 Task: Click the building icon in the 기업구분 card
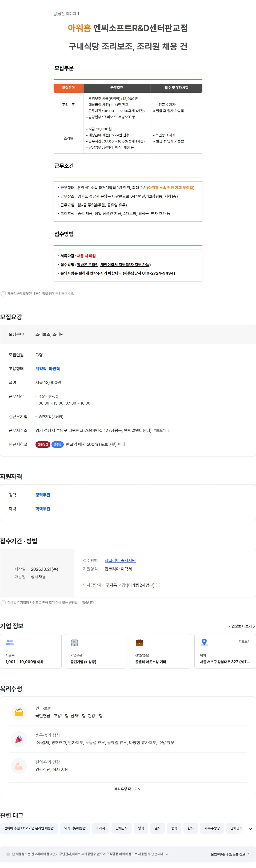click(x=75, y=642)
